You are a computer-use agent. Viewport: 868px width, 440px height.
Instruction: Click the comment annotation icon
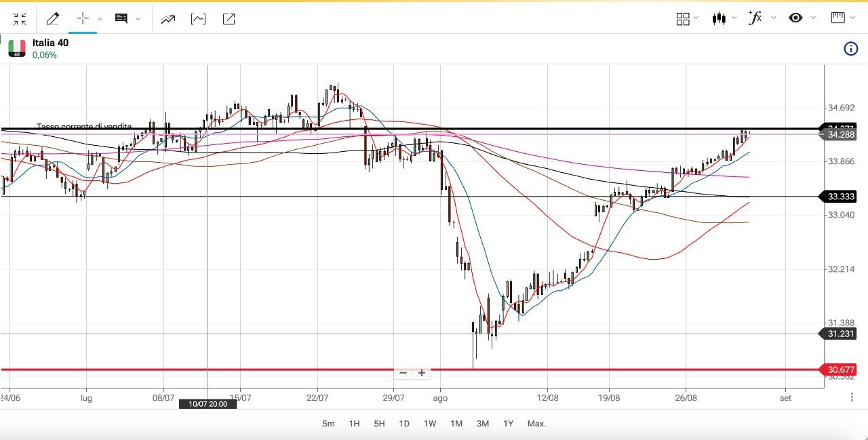point(121,19)
